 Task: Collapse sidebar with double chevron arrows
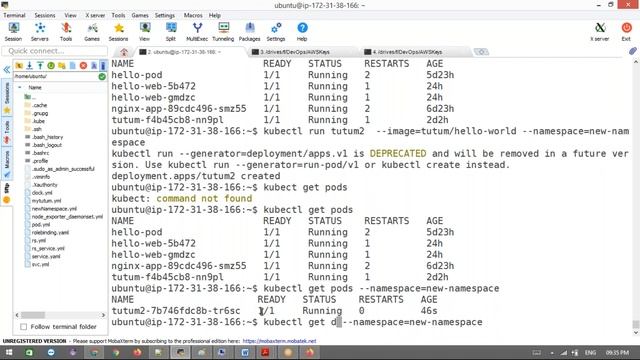(x=7, y=70)
